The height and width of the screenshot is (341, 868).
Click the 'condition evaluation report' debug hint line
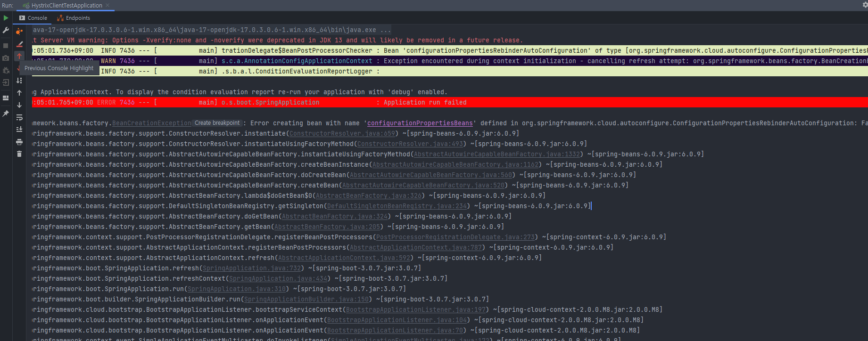point(240,92)
